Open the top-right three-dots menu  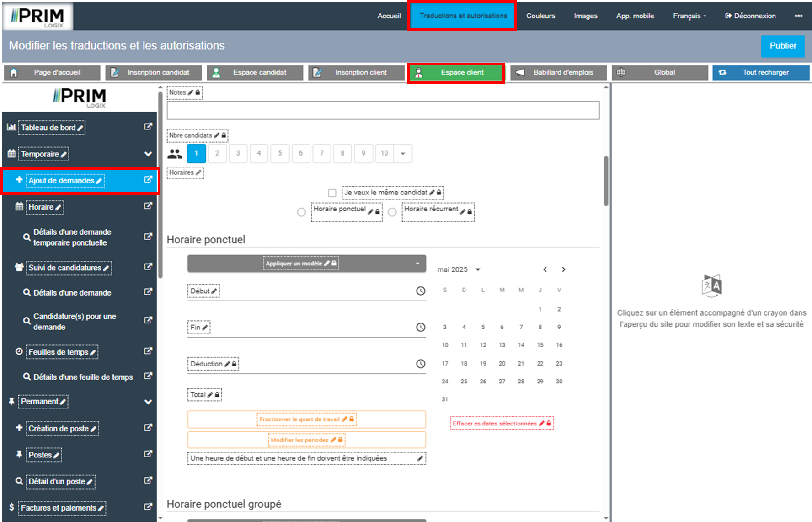[x=798, y=16]
